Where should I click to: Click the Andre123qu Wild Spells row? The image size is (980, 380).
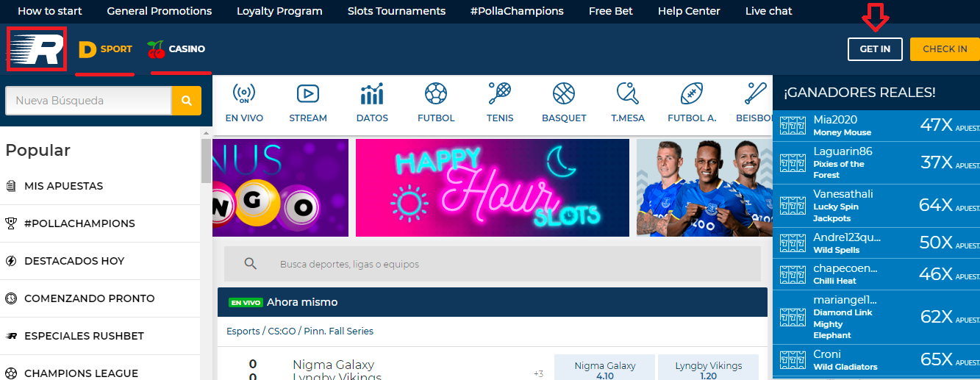(876, 243)
